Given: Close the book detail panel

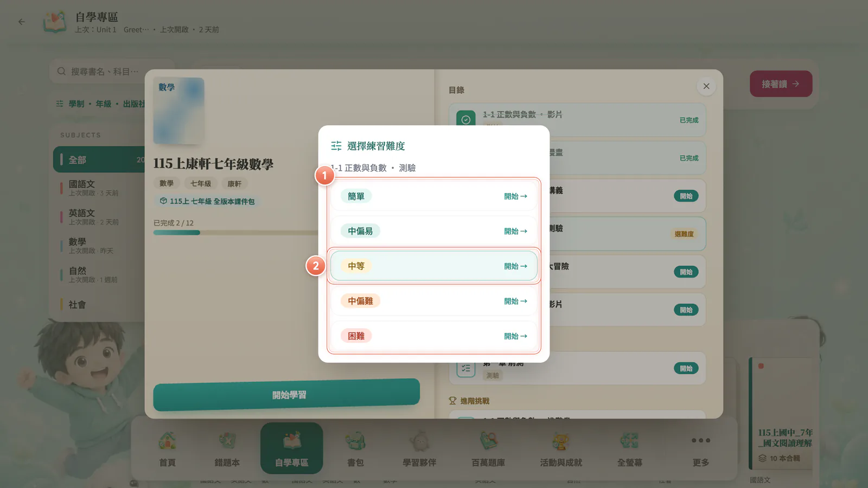Looking at the screenshot, I should (x=706, y=86).
